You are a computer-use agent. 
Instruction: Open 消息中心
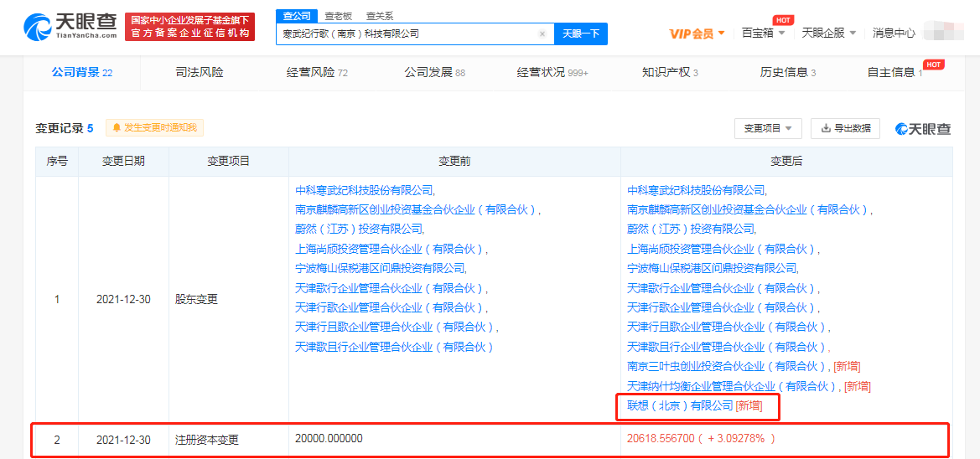coord(894,34)
